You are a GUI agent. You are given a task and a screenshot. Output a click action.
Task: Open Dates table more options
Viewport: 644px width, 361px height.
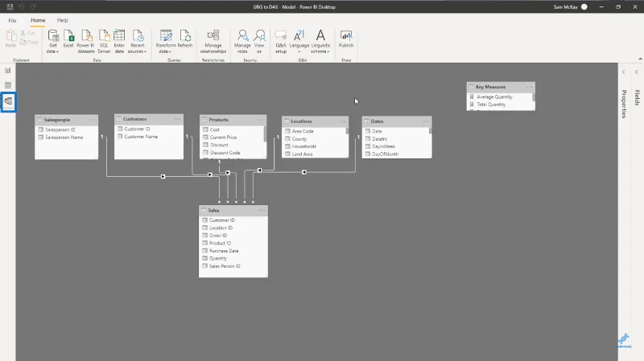426,121
